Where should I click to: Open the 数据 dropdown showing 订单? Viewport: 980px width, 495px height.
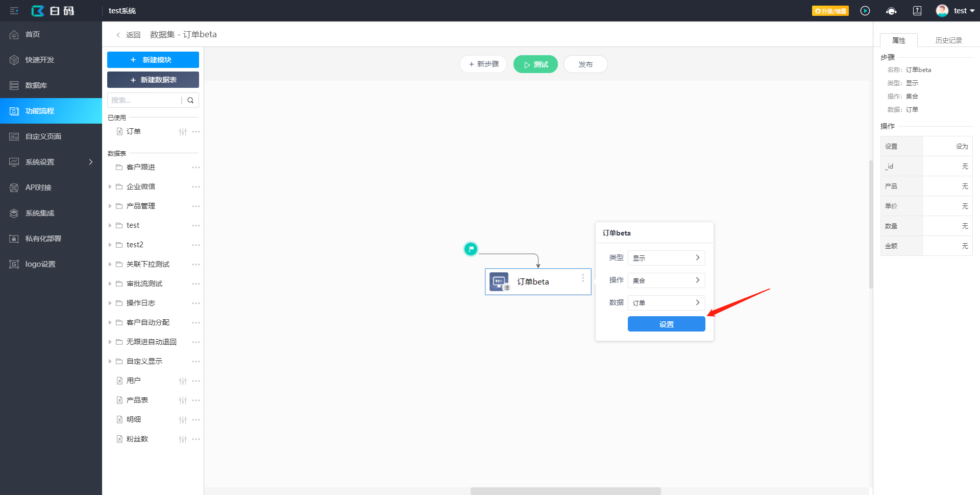(666, 303)
